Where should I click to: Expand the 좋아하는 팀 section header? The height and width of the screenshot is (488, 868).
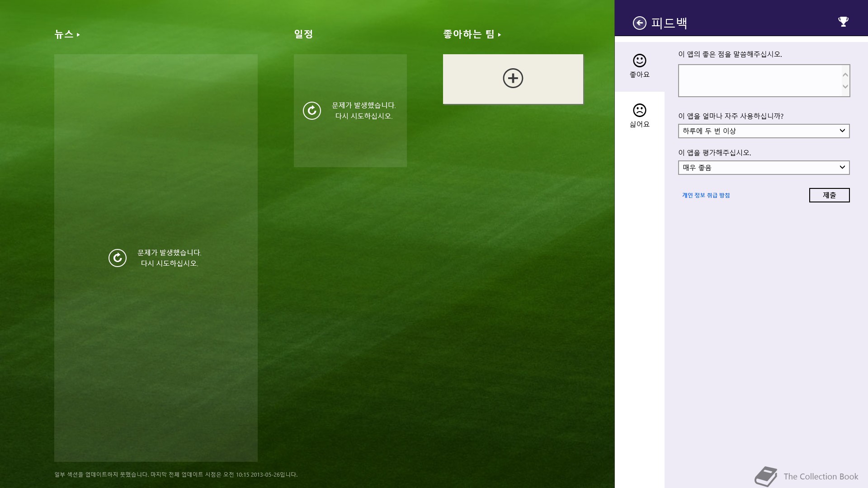point(472,34)
